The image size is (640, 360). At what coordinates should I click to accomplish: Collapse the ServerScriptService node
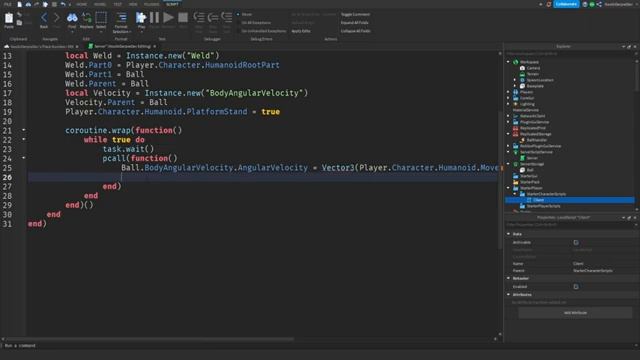coord(509,152)
